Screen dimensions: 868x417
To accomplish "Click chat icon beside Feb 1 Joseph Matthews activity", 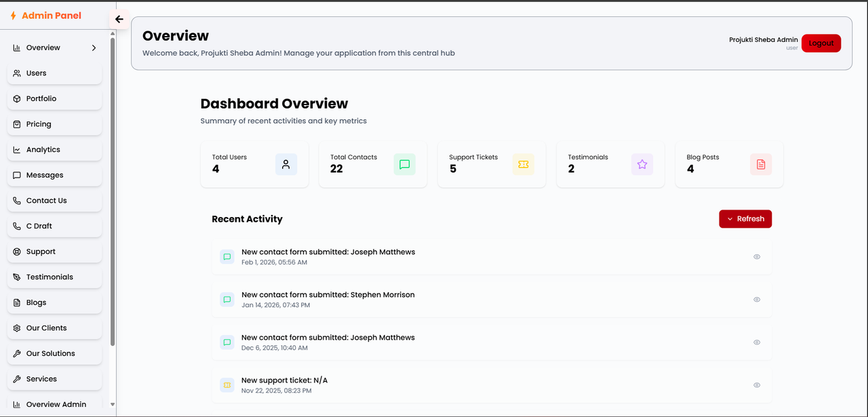I will (227, 257).
